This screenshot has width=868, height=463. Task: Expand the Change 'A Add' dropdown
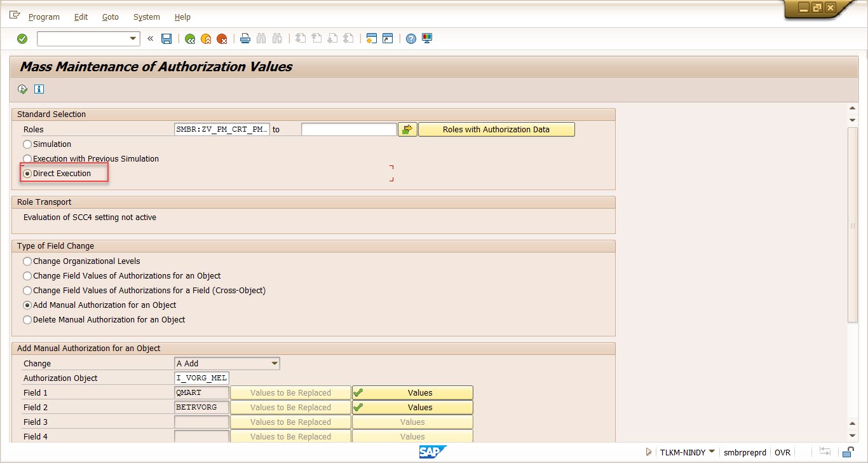[275, 364]
